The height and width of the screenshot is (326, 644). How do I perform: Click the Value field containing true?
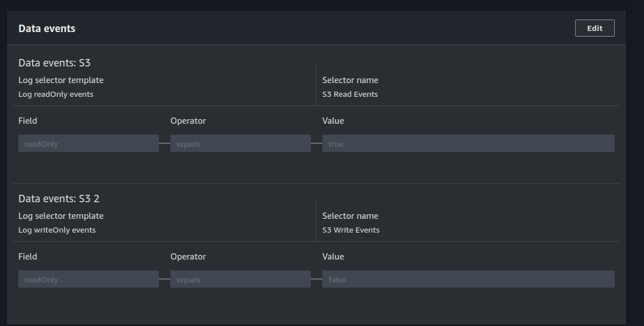point(468,144)
